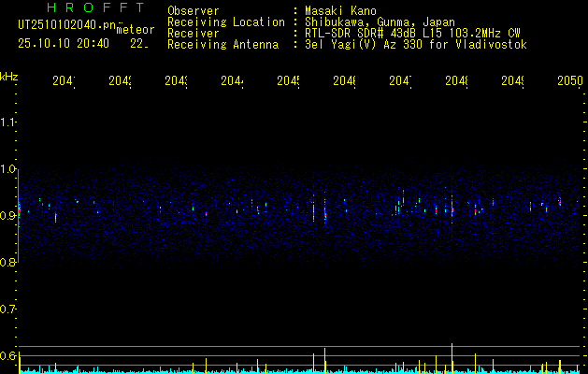Click the 0.8 frequency axis label
The image size is (588, 374).
click(7, 263)
